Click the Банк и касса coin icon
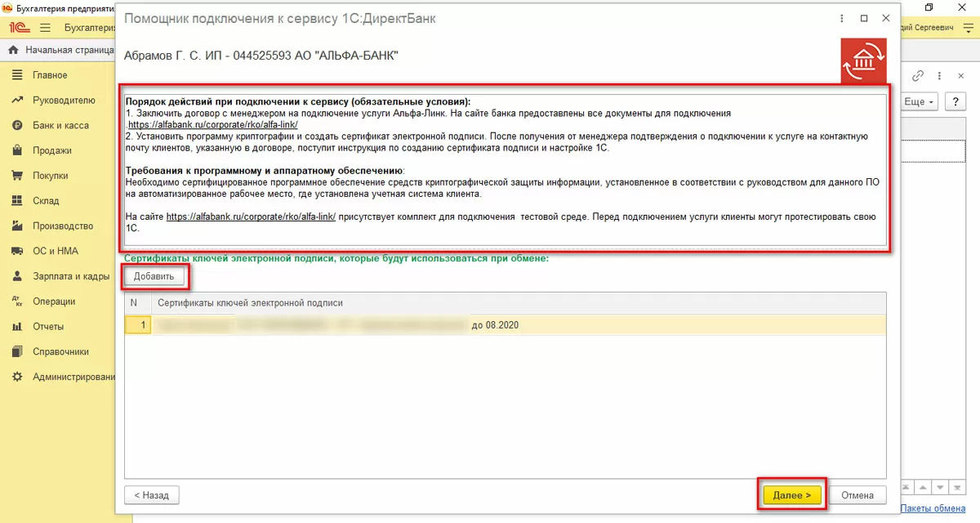 16,126
